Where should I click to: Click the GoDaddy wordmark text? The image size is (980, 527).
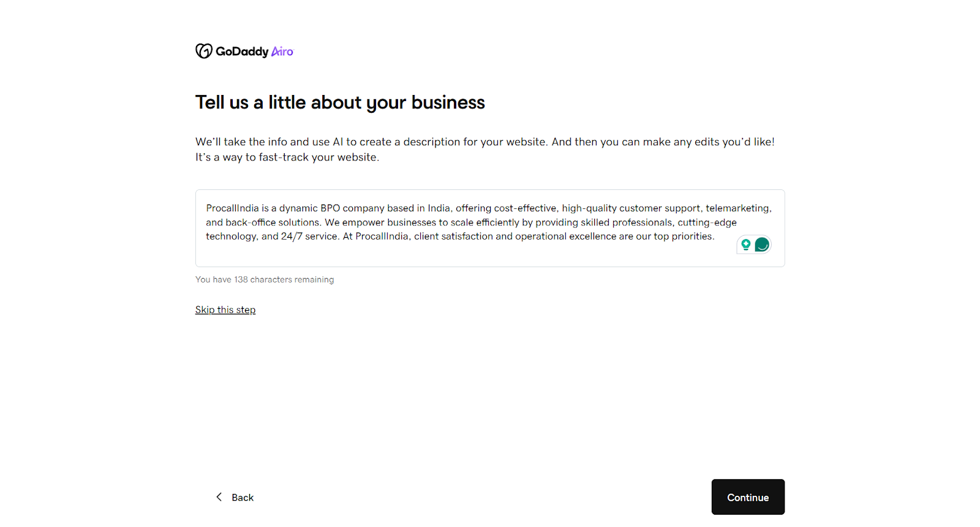click(242, 51)
